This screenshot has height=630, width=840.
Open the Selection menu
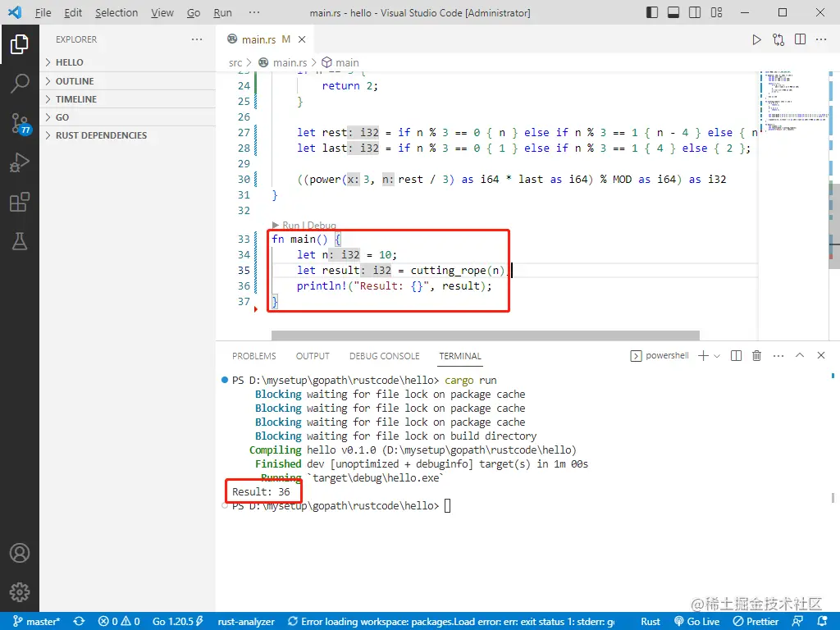[116, 12]
